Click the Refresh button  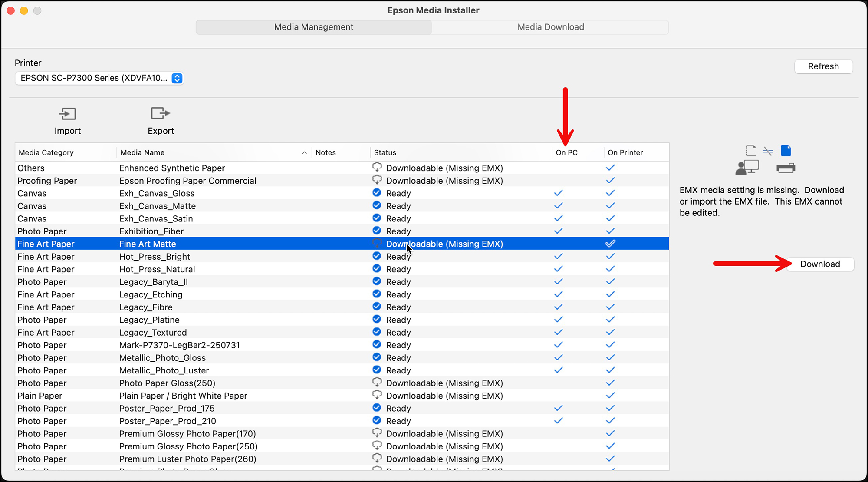click(823, 66)
